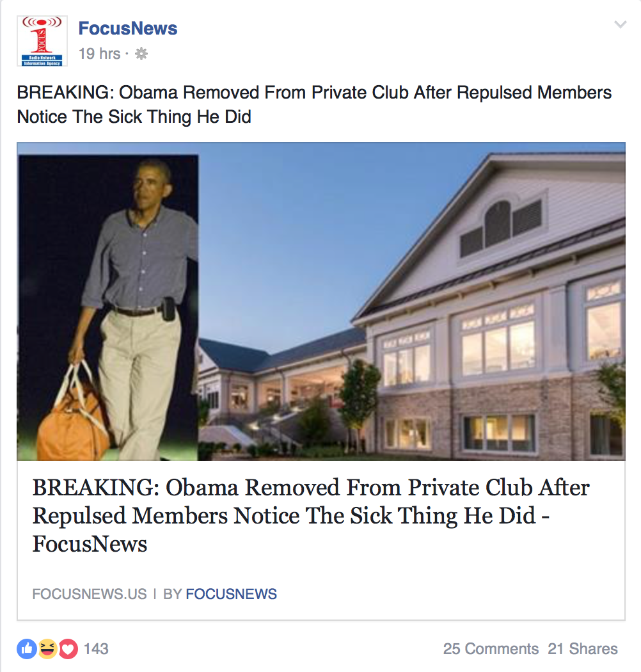Viewport: 641px width, 672px height.
Task: Click the orange duffel bag in the photo
Action: click(x=72, y=418)
